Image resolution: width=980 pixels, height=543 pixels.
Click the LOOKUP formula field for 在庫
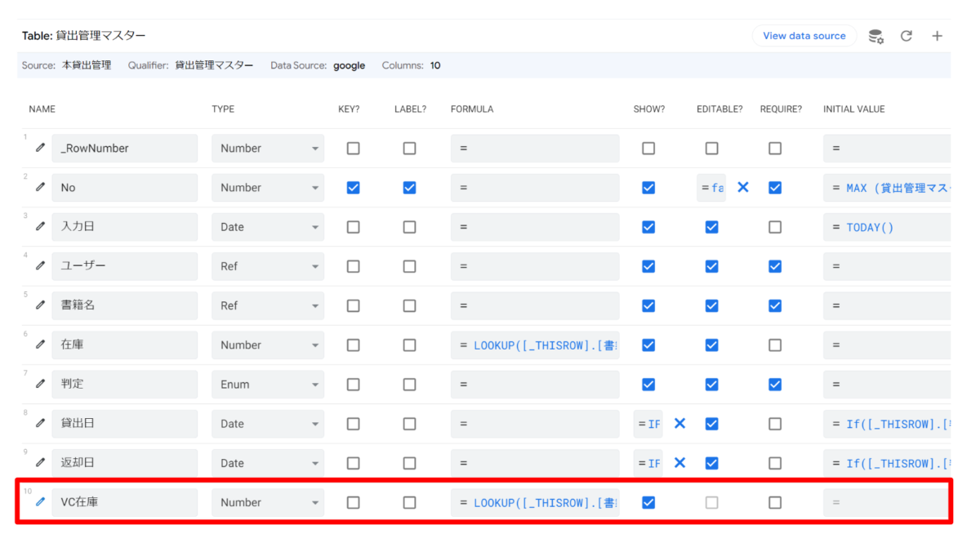(535, 345)
